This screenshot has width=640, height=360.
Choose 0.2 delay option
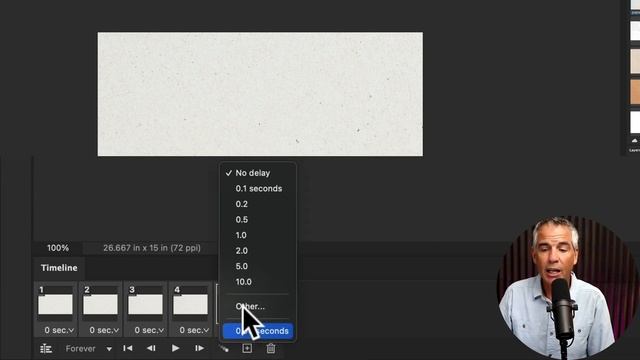pos(258,204)
